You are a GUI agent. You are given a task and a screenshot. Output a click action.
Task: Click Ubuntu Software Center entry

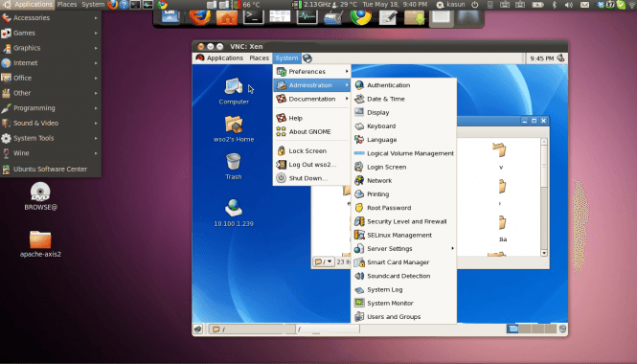click(x=51, y=169)
